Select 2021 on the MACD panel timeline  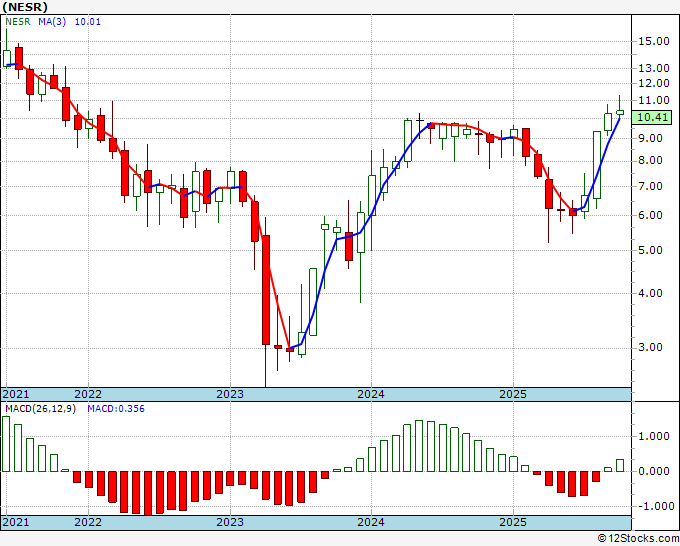click(16, 523)
